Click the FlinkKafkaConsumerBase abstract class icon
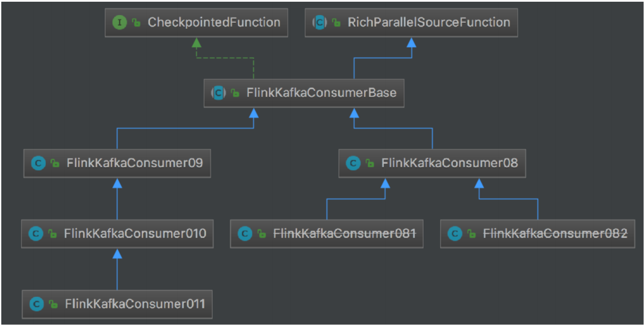Image resolution: width=644 pixels, height=325 pixels. pyautogui.click(x=218, y=93)
